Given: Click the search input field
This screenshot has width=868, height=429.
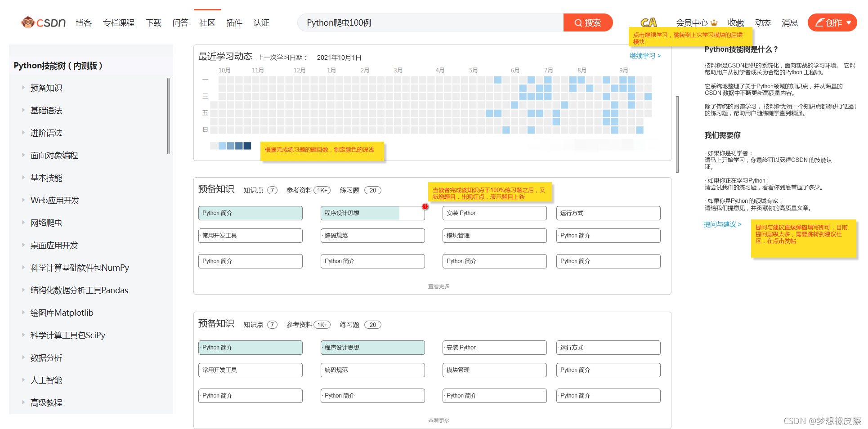Looking at the screenshot, I should (430, 22).
